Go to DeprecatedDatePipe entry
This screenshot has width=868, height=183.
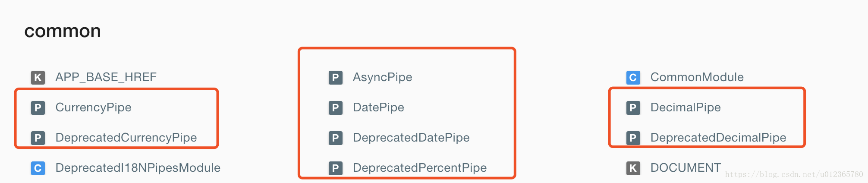(411, 138)
